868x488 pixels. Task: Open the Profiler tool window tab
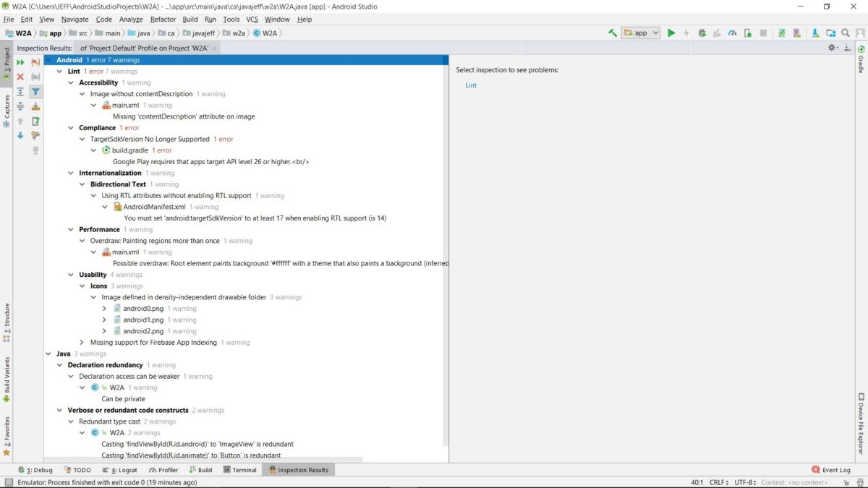tap(163, 470)
